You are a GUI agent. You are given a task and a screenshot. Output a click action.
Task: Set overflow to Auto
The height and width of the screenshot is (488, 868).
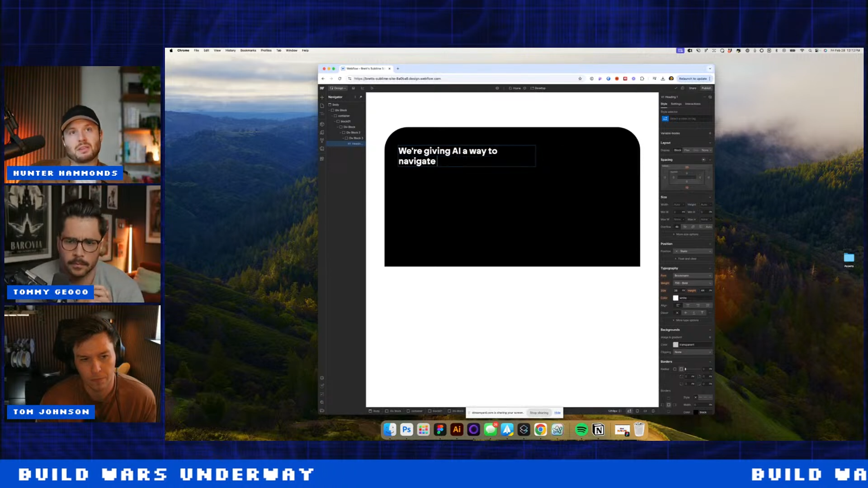[708, 227]
